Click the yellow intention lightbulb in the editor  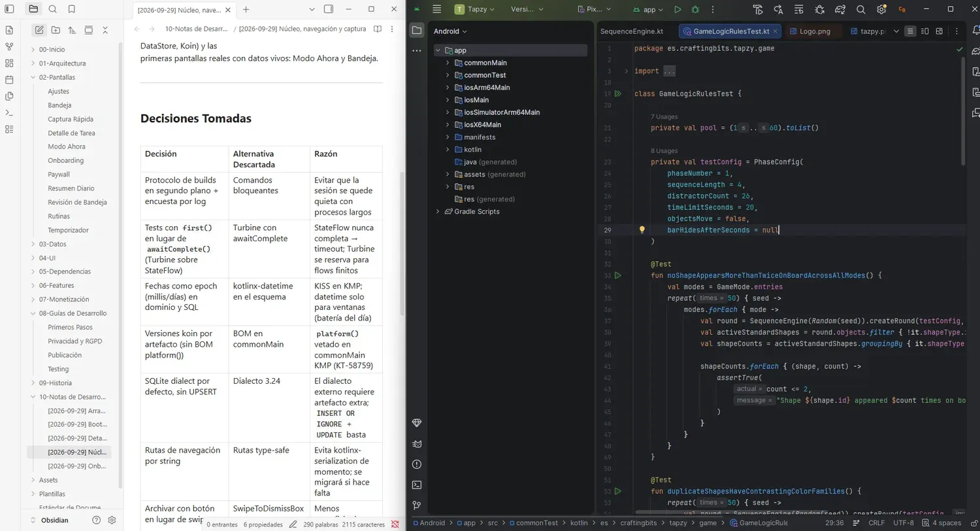pyautogui.click(x=642, y=230)
